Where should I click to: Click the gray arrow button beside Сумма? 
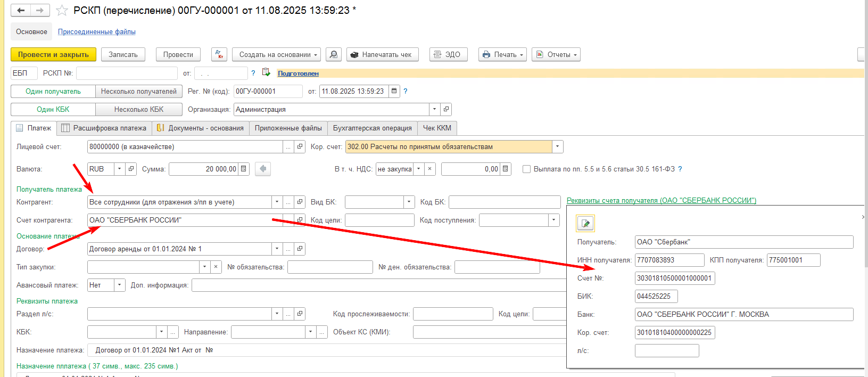tap(263, 169)
